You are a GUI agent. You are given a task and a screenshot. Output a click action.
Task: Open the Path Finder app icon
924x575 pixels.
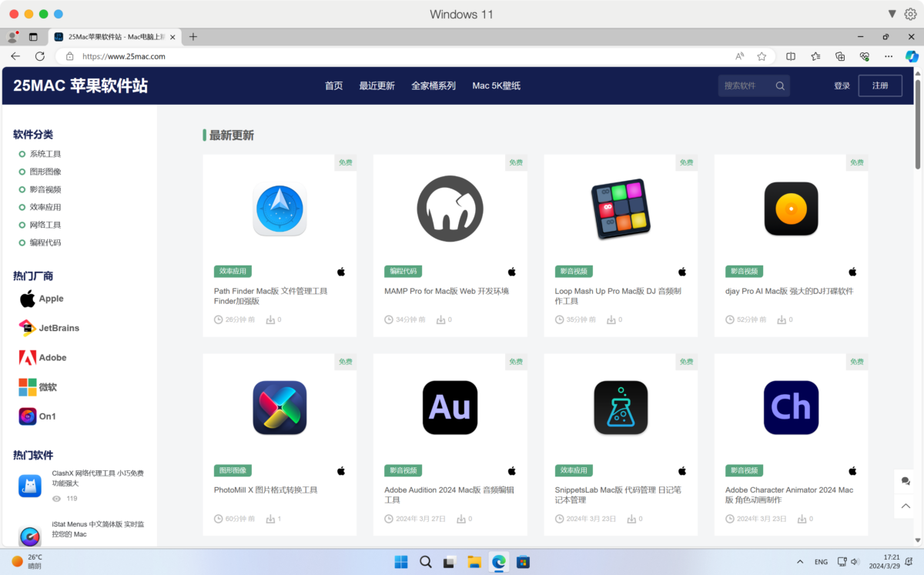tap(280, 209)
